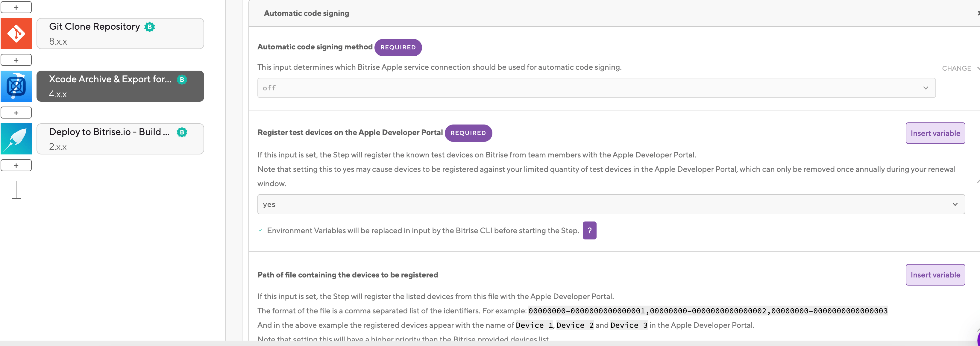This screenshot has width=980, height=346.
Task: Select the Deploy to Bitrise.io step card
Action: tap(120, 139)
